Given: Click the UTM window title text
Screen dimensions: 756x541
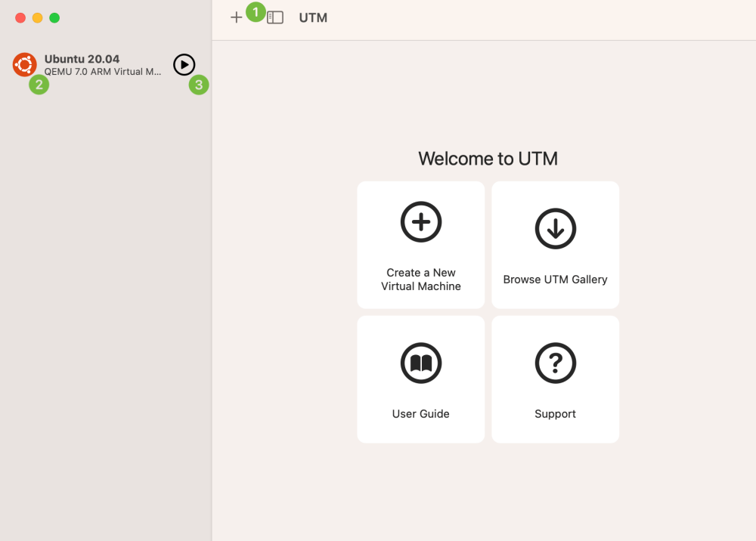Looking at the screenshot, I should (x=313, y=18).
